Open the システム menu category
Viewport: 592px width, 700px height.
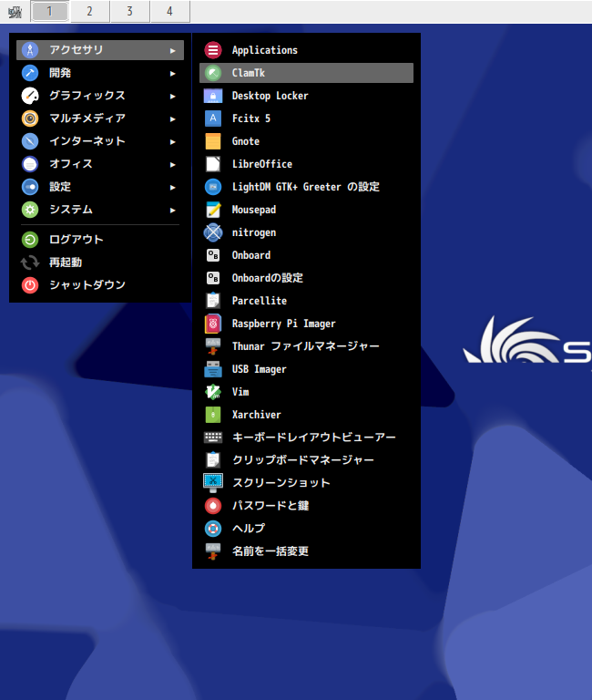(x=100, y=210)
